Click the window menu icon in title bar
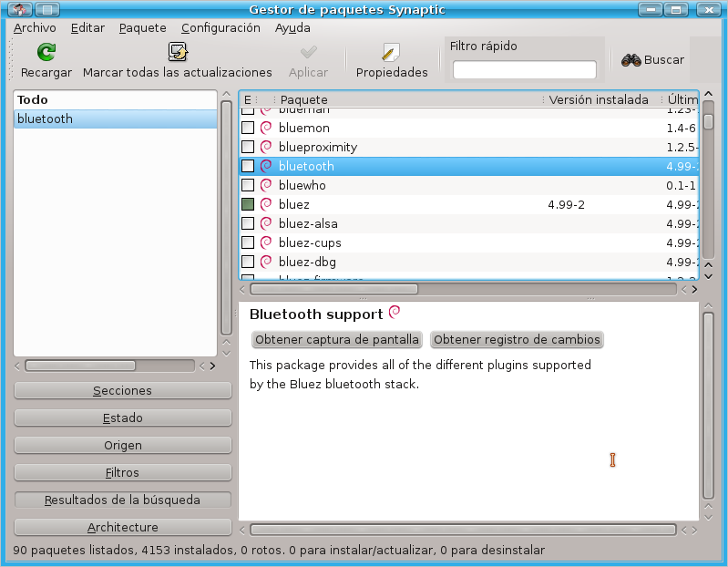This screenshot has height=567, width=728. tap(19, 9)
